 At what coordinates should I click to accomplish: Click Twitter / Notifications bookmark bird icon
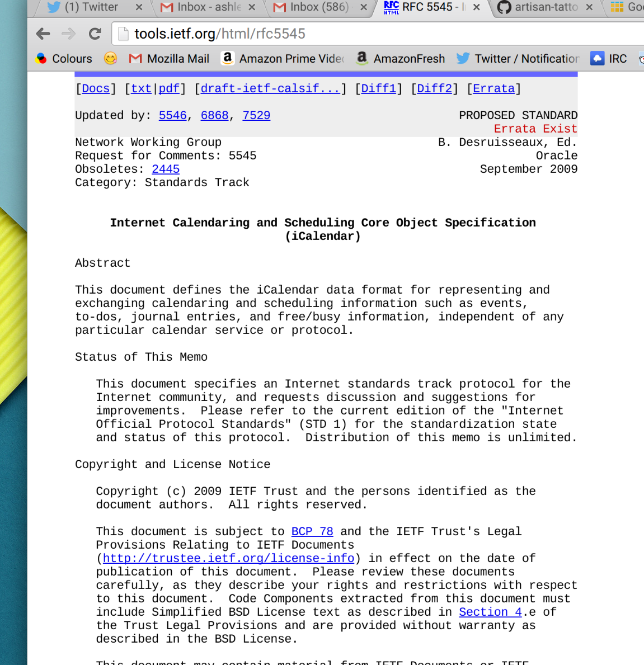pos(463,58)
